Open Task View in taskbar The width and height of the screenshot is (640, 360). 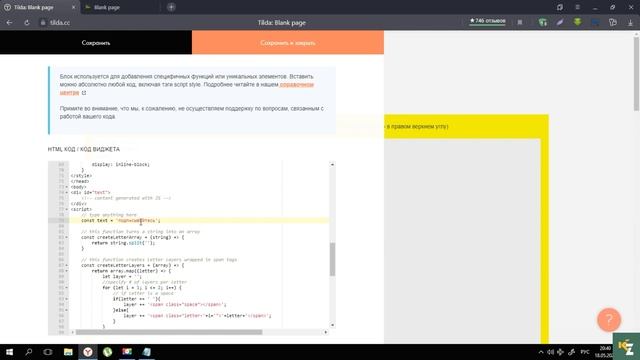48,352
